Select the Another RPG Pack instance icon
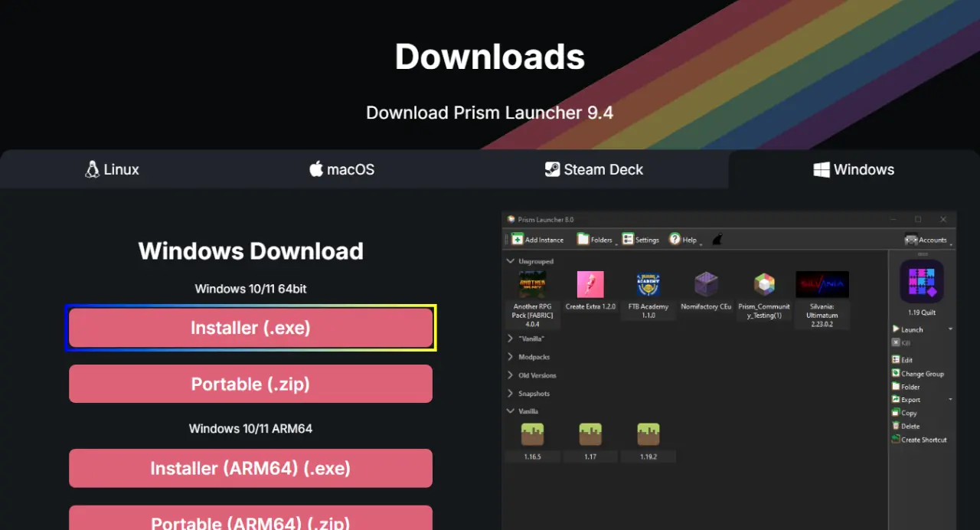This screenshot has height=530, width=980. click(x=532, y=284)
